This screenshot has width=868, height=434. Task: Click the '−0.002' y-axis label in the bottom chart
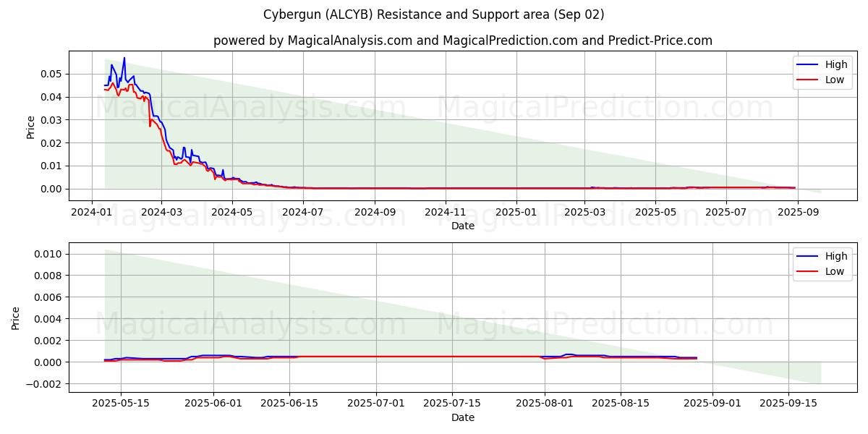coord(46,384)
